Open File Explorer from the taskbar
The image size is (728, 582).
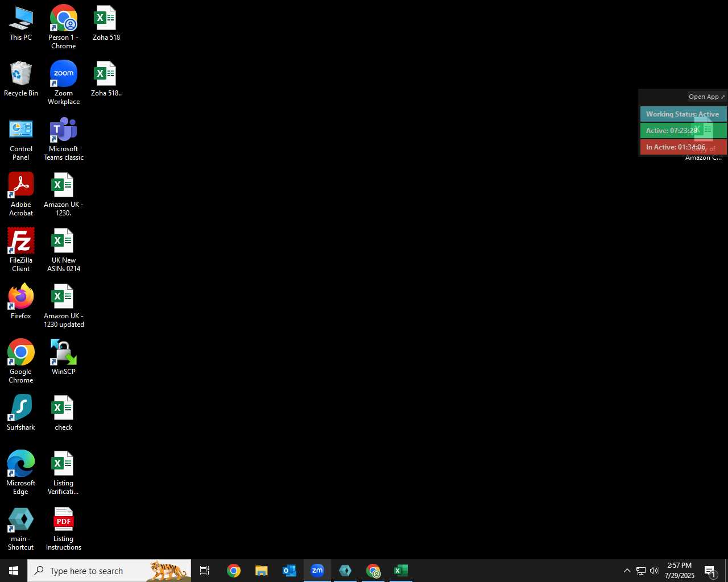point(262,571)
